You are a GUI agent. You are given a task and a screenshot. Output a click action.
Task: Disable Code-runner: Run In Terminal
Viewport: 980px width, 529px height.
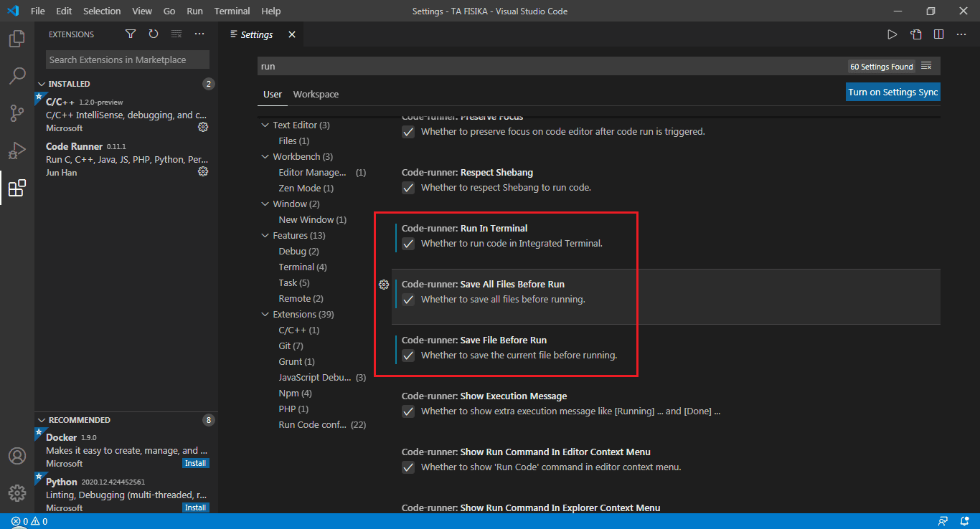pos(408,244)
